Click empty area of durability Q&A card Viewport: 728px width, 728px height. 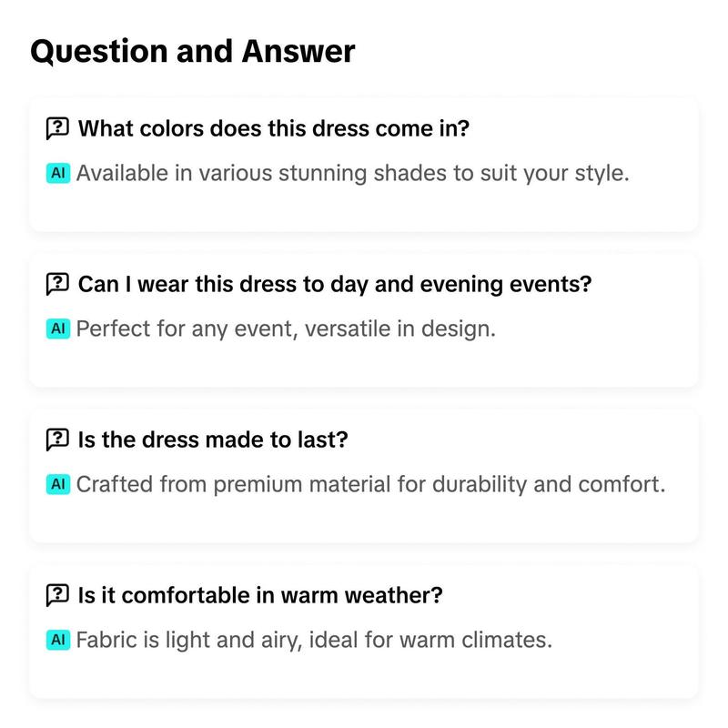[x=363, y=520]
